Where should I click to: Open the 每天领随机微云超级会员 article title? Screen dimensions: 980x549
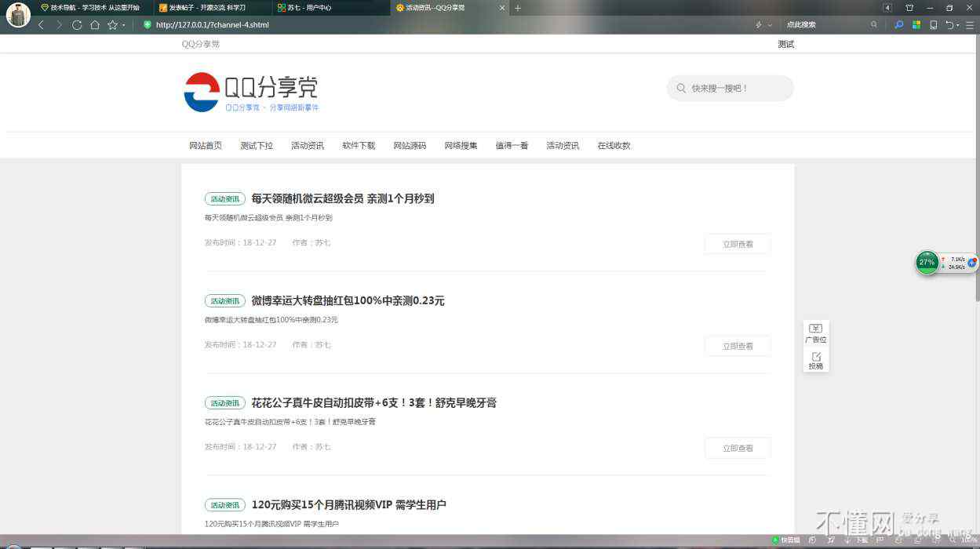click(342, 198)
